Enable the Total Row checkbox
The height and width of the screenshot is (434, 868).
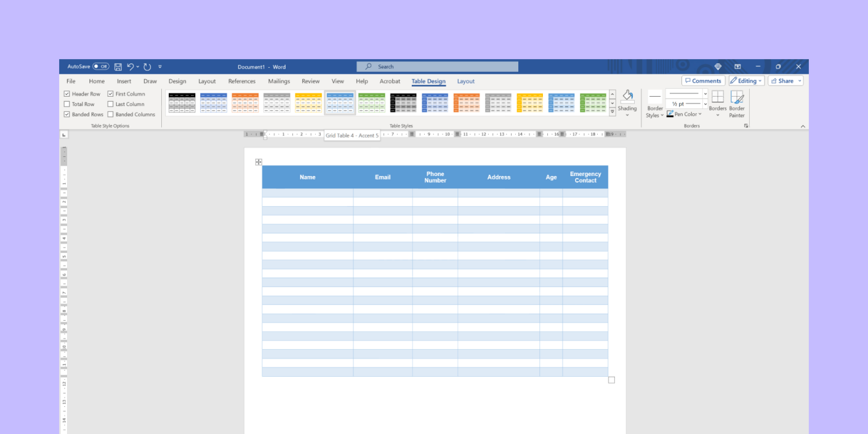[x=66, y=103]
